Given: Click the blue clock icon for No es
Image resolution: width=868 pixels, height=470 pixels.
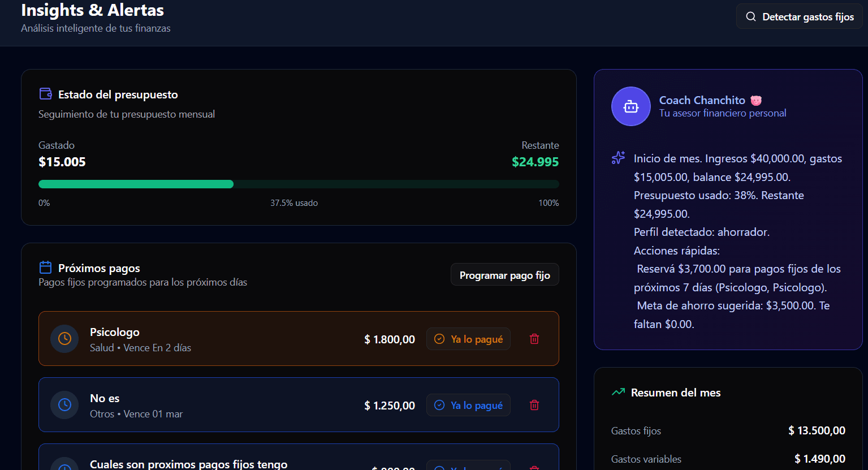Looking at the screenshot, I should click(64, 405).
